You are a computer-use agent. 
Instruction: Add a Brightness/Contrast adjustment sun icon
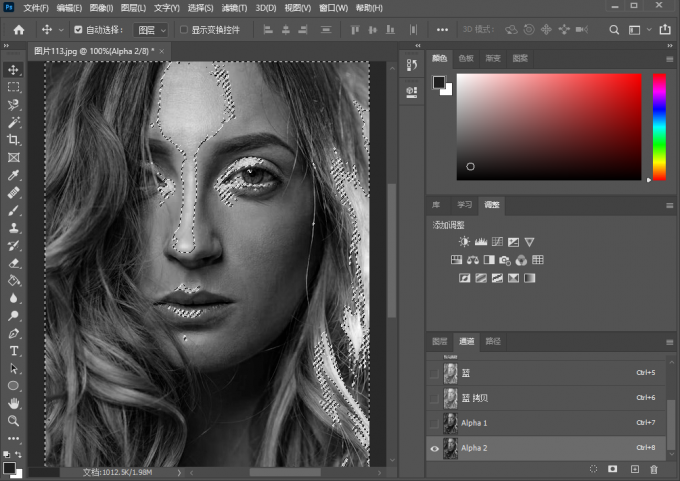tap(464, 242)
